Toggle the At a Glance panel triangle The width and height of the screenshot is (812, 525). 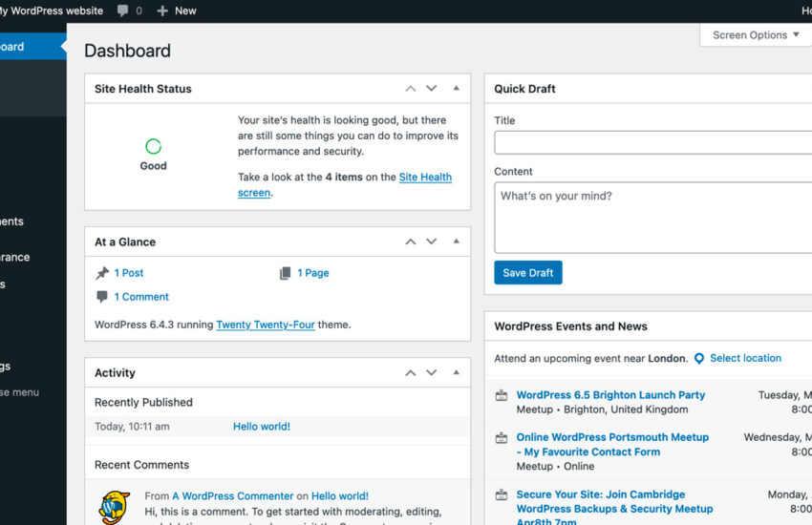[x=456, y=242]
